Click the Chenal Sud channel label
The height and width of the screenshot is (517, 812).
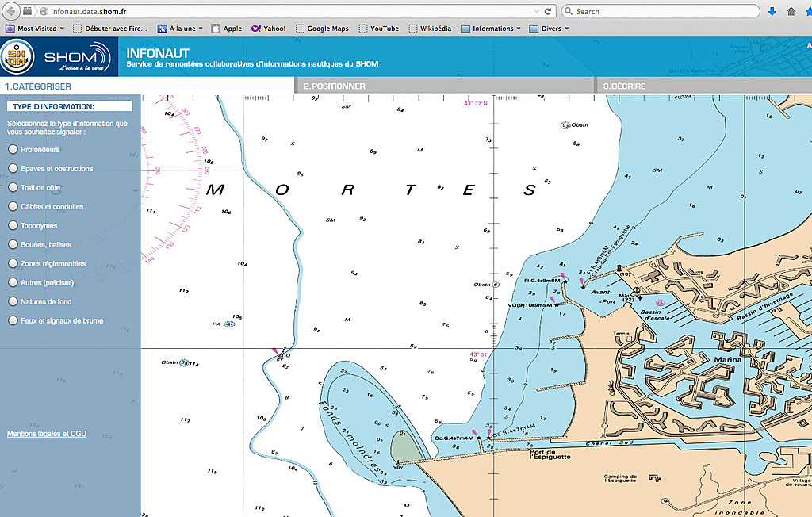pos(610,443)
